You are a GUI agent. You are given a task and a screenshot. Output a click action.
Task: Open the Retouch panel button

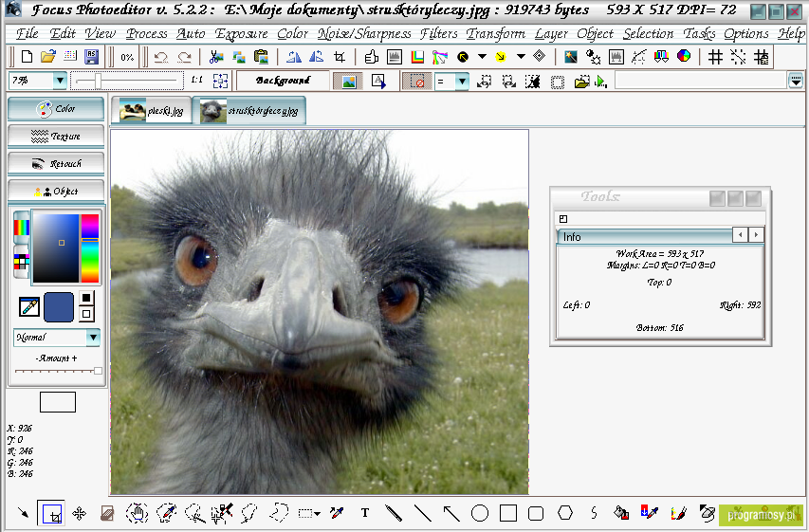tap(56, 163)
